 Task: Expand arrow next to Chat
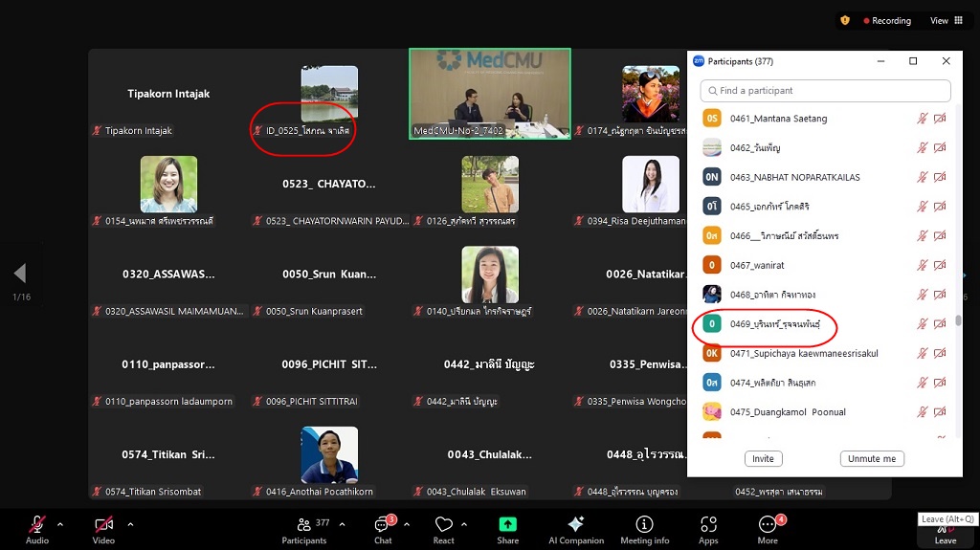click(407, 524)
